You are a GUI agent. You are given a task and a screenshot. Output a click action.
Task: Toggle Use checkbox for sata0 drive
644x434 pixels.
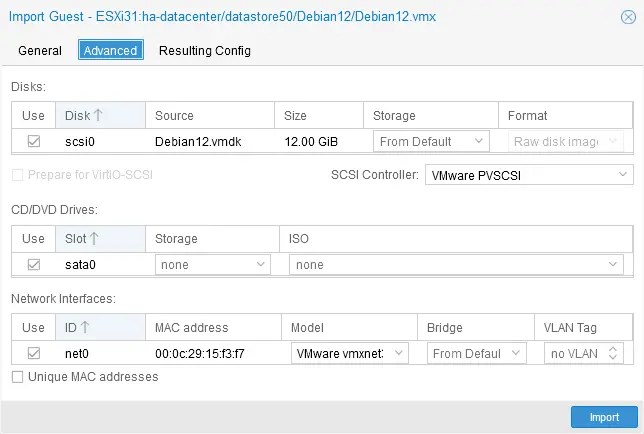[x=34, y=264]
